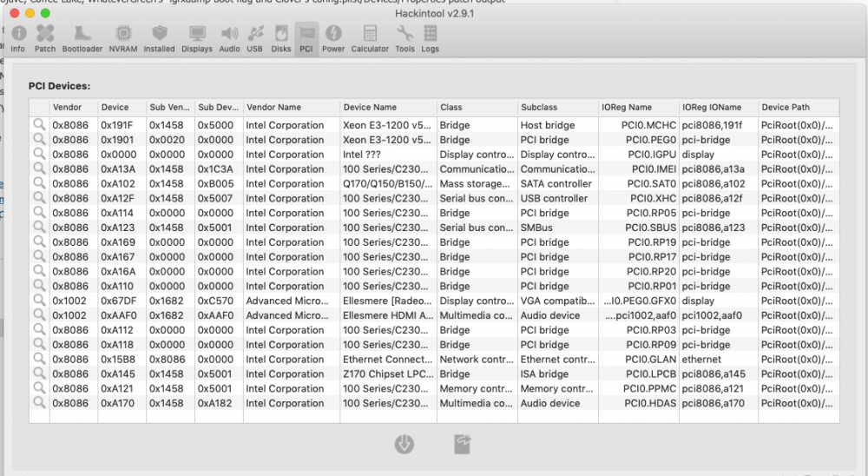Sort by the Sub Ven... column header
This screenshot has width=868, height=476.
tap(170, 107)
